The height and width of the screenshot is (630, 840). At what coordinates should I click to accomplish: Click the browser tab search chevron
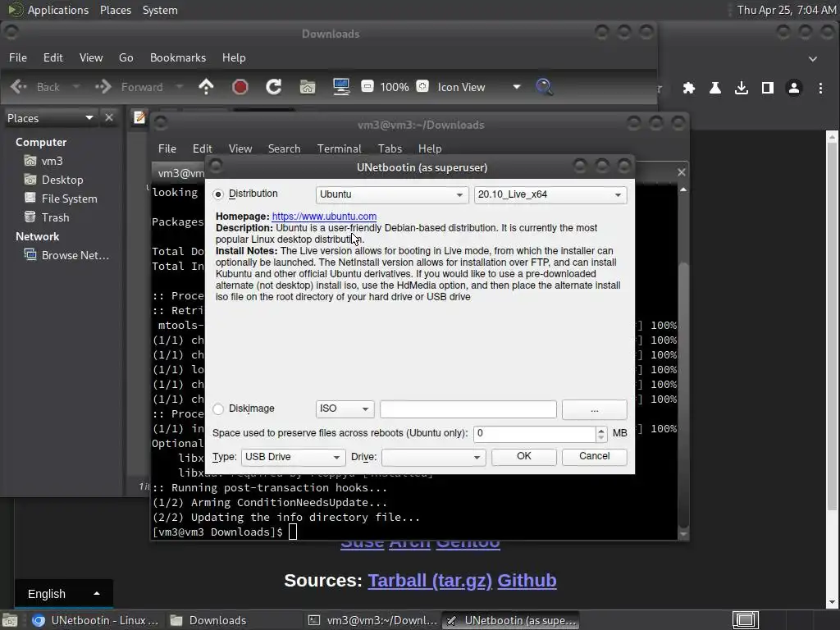pos(813,59)
